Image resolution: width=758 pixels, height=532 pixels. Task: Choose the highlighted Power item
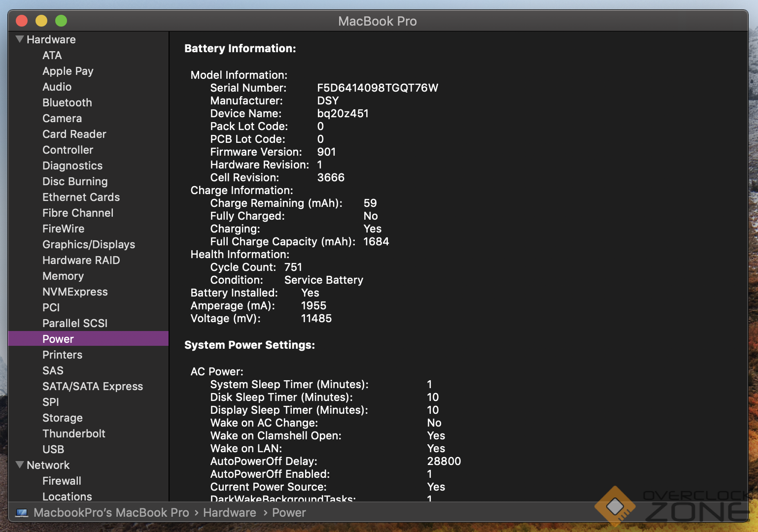(x=58, y=339)
